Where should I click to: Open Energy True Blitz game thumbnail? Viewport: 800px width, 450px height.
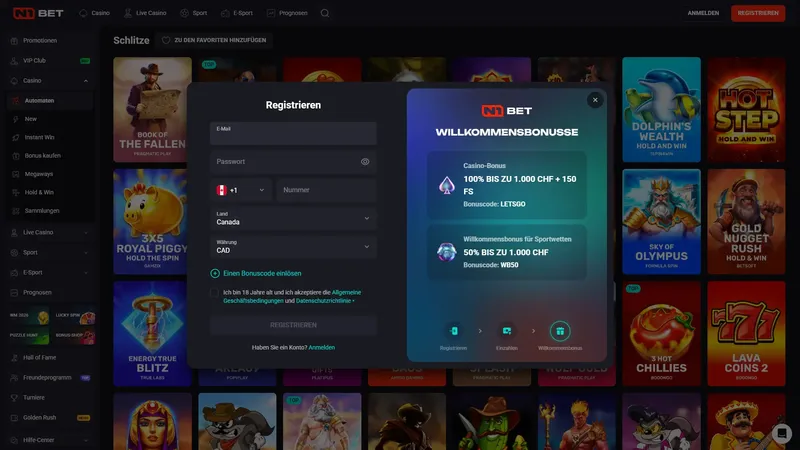tap(151, 334)
